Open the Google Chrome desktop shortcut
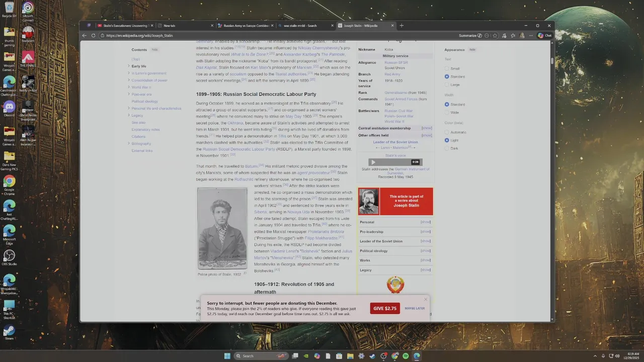Screen dimensions: 644x362 [x=9, y=184]
